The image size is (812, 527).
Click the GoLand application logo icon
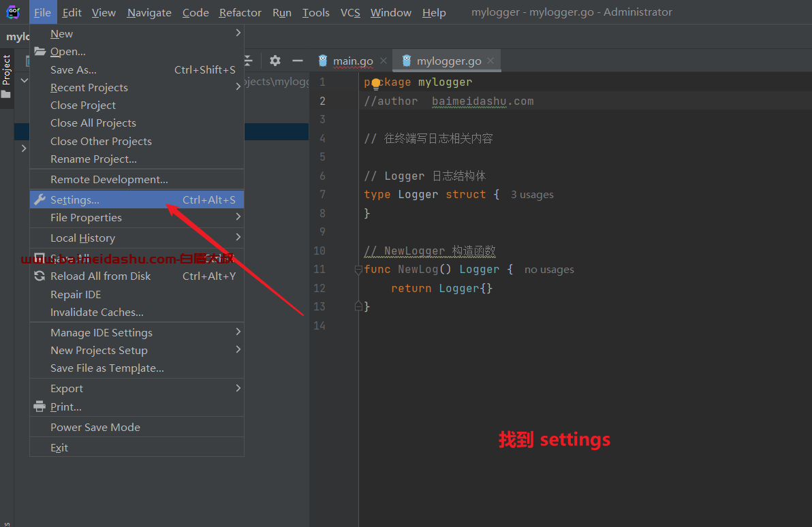coord(13,12)
